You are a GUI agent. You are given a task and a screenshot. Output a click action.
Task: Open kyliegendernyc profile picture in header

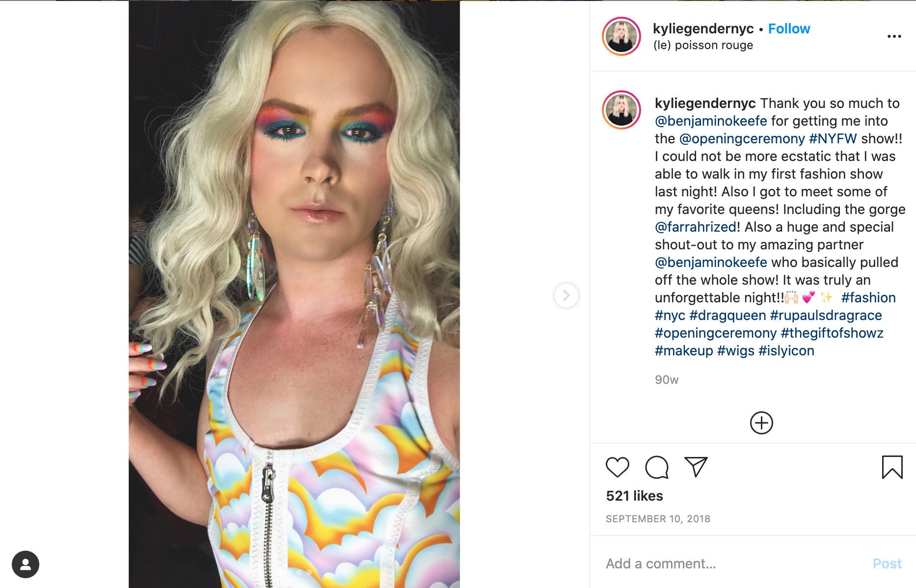tap(621, 36)
